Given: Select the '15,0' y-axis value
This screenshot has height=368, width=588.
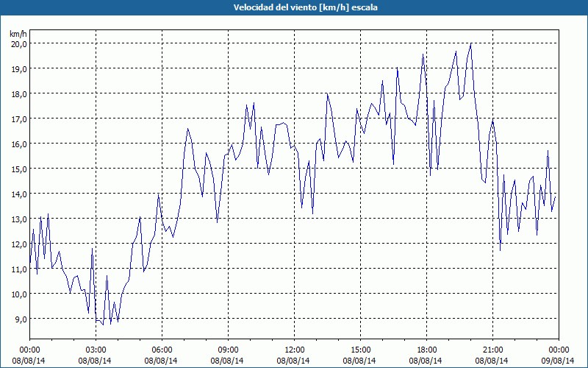Looking at the screenshot, I should (19, 169).
